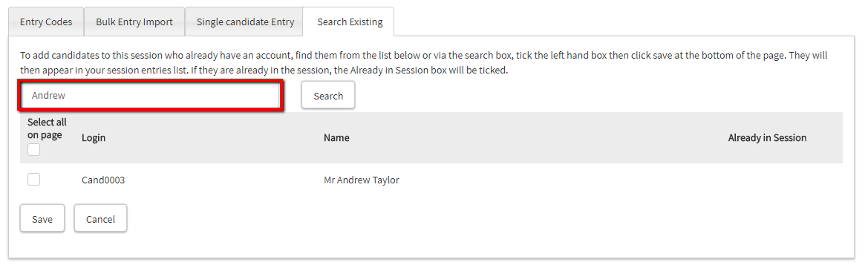Click the Select all on page label
This screenshot has width=868, height=268.
(x=47, y=128)
